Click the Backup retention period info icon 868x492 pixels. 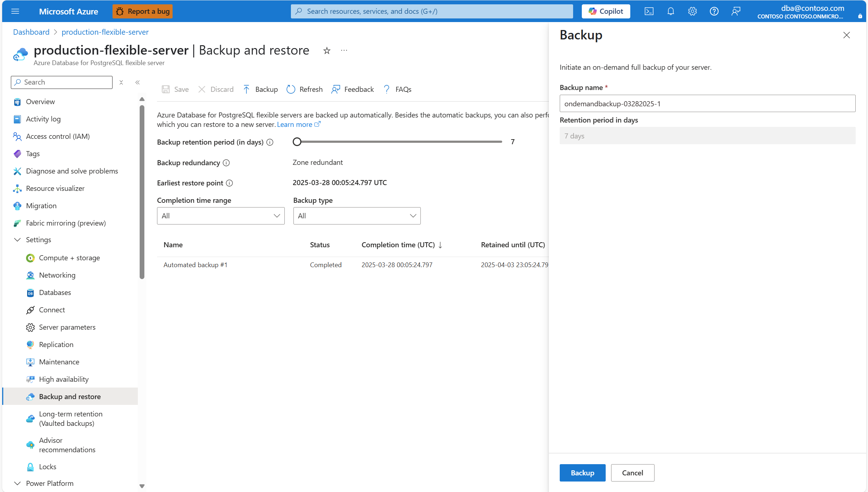pos(270,142)
